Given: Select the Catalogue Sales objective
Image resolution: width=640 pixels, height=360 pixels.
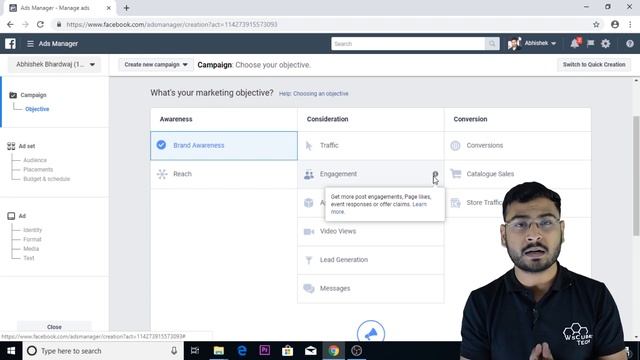Looking at the screenshot, I should pos(518,174).
